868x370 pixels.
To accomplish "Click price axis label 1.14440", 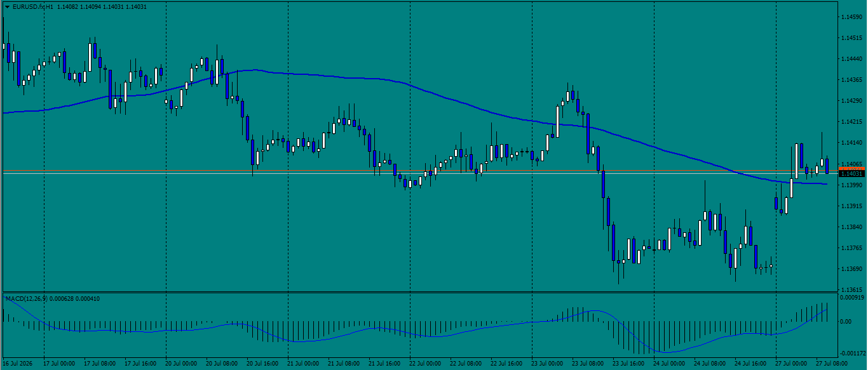I will coord(851,58).
